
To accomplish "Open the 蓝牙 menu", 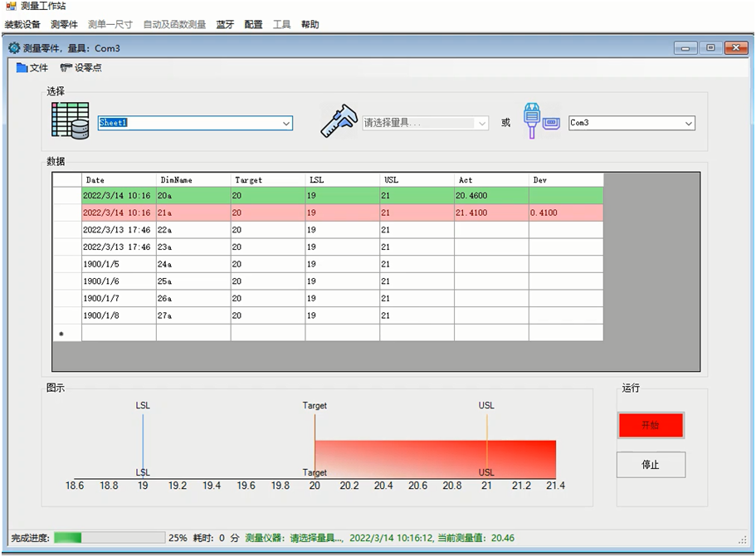I will click(x=225, y=25).
